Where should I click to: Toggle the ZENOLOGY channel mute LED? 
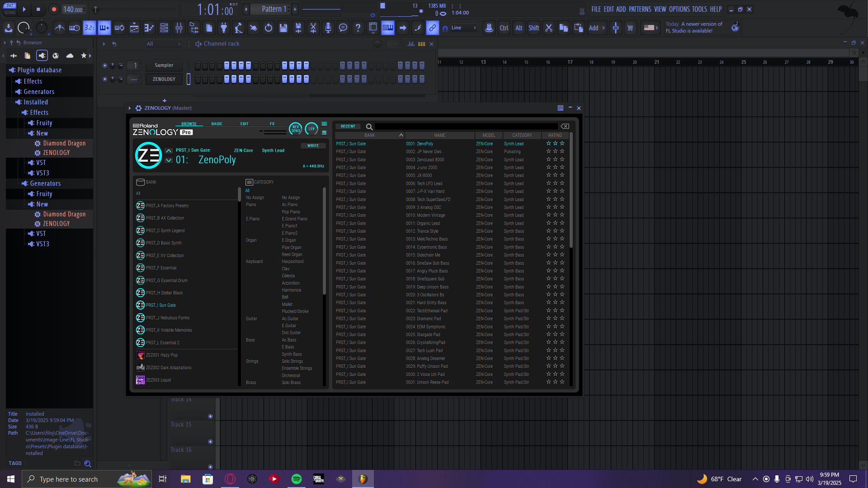(105, 79)
